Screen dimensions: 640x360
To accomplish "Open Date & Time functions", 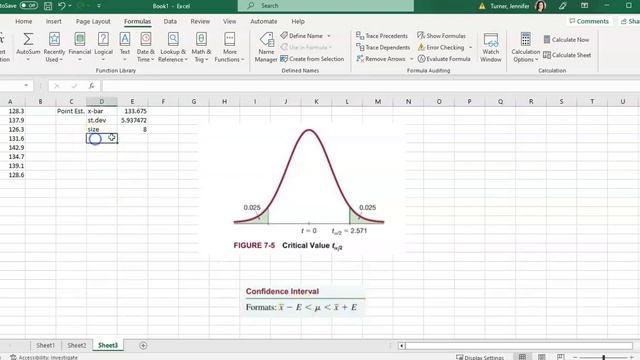I will (x=146, y=47).
